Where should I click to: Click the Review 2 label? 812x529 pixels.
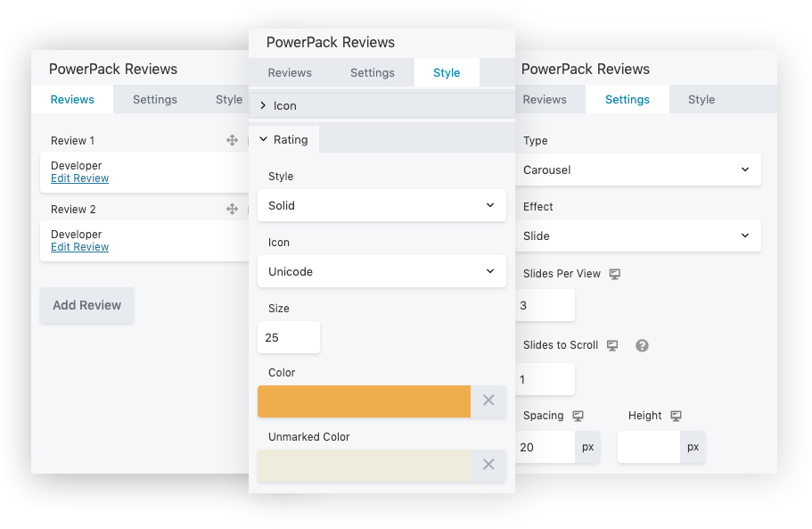(73, 210)
